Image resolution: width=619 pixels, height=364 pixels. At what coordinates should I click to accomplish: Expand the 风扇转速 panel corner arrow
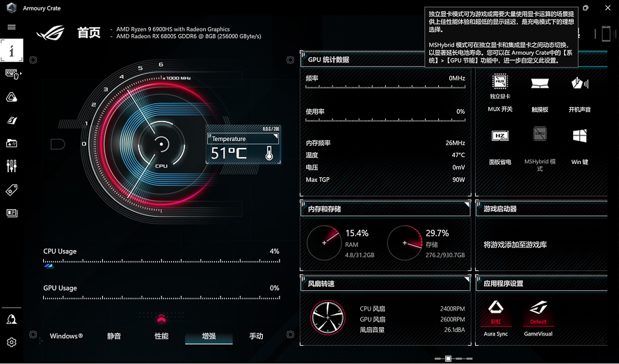pyautogui.click(x=467, y=279)
